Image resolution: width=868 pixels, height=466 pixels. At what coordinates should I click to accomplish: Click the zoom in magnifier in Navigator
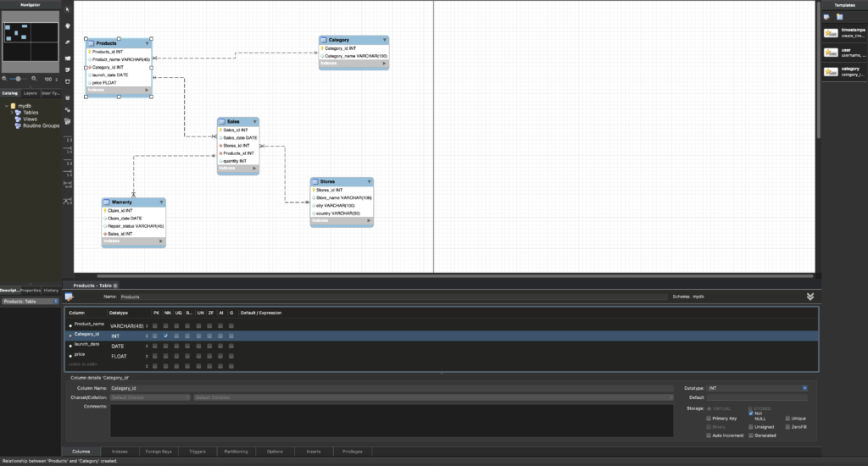pyautogui.click(x=33, y=78)
